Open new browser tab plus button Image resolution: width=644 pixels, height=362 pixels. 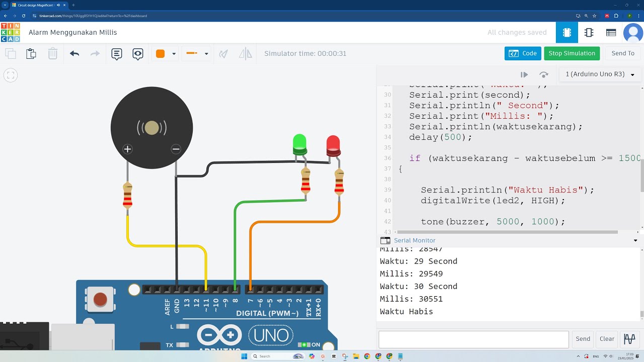click(73, 5)
